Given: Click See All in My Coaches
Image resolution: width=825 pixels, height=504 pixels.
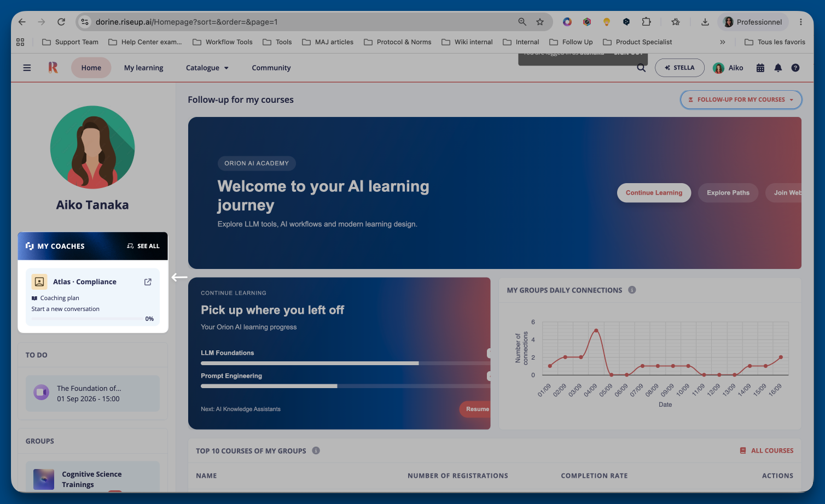Looking at the screenshot, I should pyautogui.click(x=143, y=246).
